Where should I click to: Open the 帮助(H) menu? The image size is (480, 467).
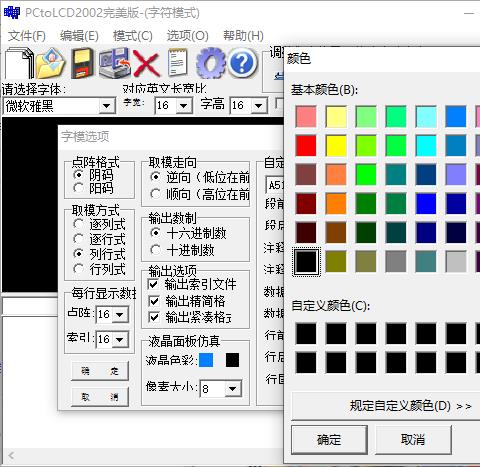pos(243,36)
